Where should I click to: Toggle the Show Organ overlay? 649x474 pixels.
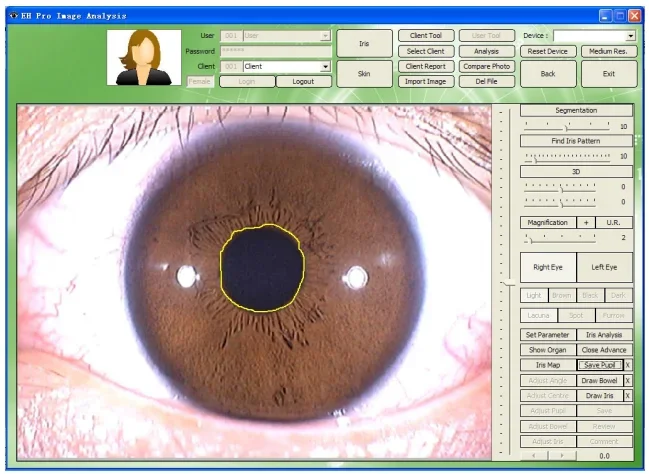(x=548, y=350)
